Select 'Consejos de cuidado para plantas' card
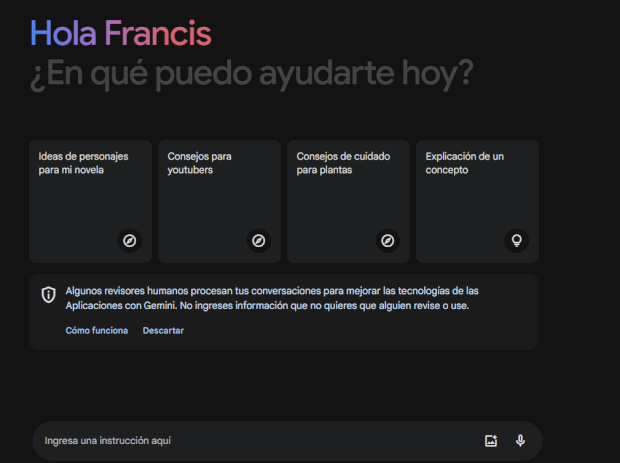Screen dimensions: 620x463 click(348, 201)
